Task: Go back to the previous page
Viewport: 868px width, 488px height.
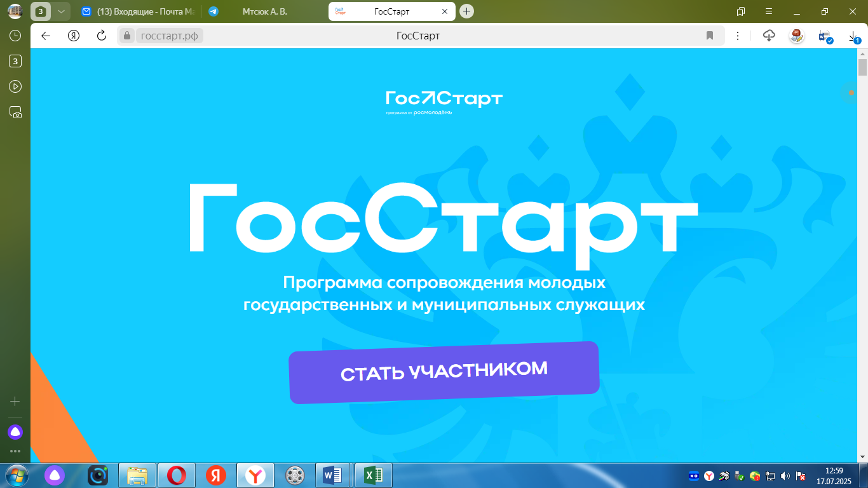Action: point(46,36)
